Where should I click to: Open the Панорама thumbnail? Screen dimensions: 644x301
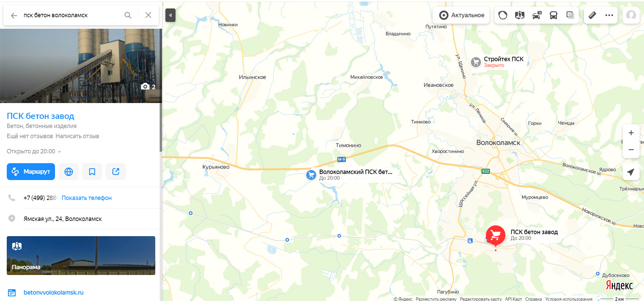tap(81, 255)
